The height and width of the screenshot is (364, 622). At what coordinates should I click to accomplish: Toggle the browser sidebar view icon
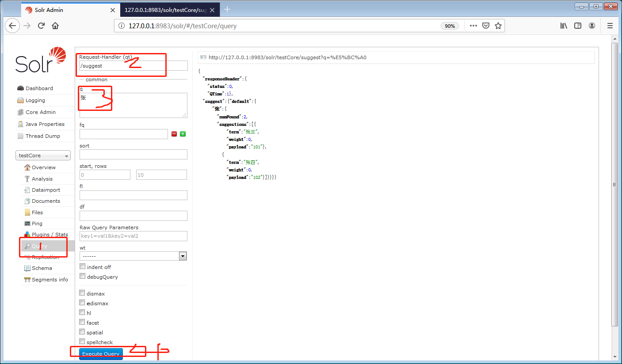578,26
